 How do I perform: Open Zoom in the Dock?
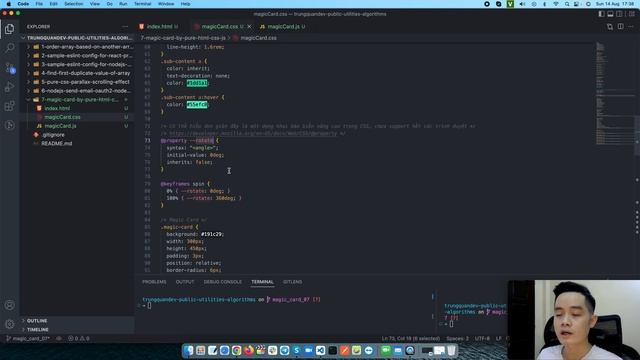tap(309, 350)
